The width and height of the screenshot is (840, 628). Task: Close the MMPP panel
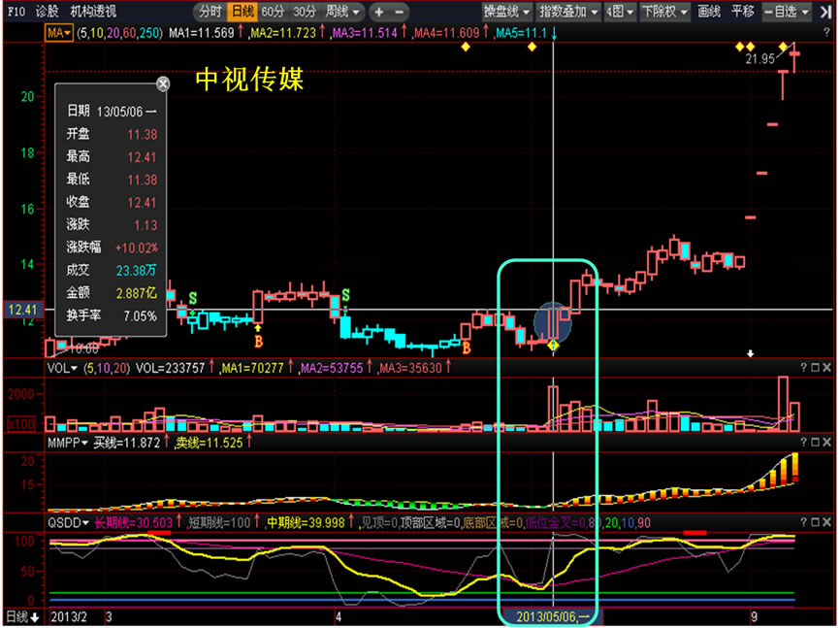click(827, 443)
